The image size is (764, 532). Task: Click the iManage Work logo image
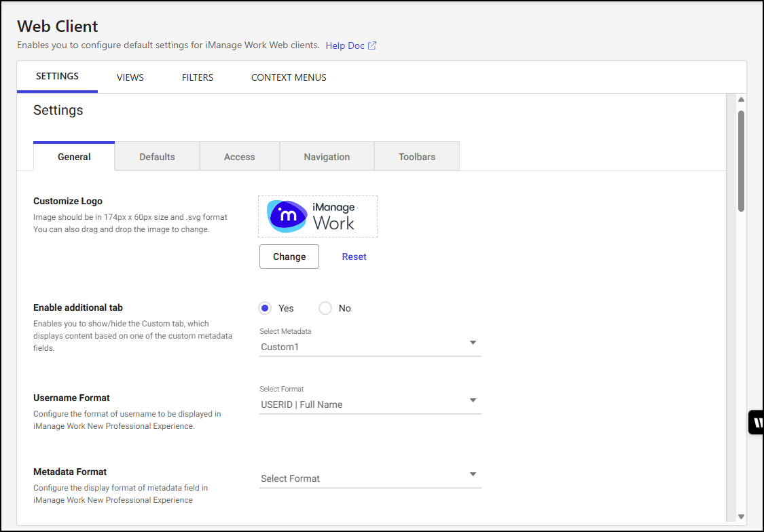click(x=317, y=216)
